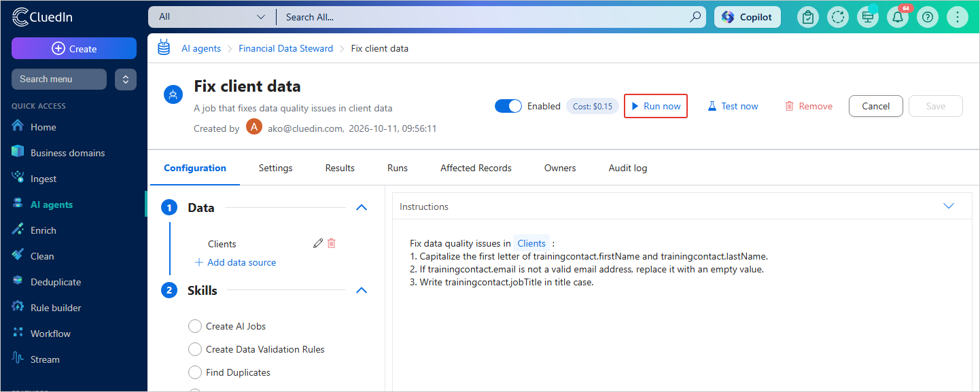Click the Cost: $0.15 badge
980x392 pixels.
[593, 106]
